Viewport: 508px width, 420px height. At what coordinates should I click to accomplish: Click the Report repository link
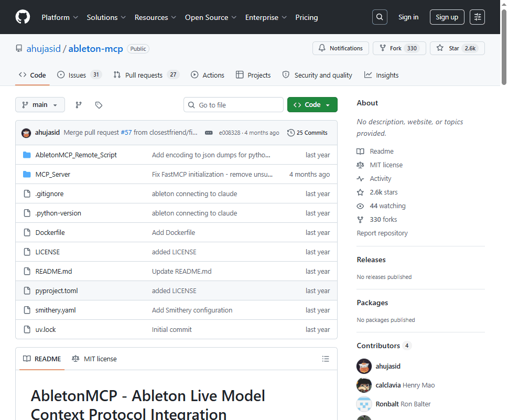pyautogui.click(x=382, y=233)
